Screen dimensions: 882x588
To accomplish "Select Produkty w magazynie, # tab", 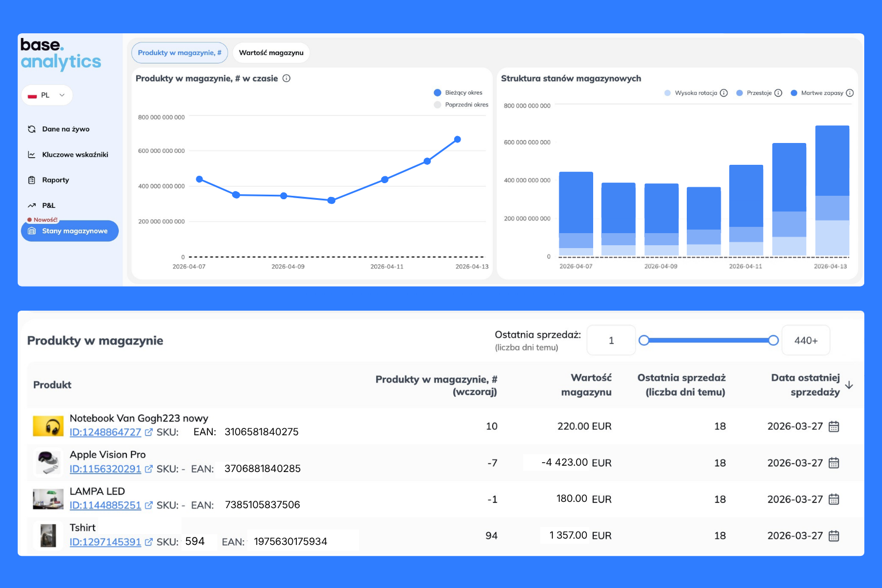I will tap(179, 53).
